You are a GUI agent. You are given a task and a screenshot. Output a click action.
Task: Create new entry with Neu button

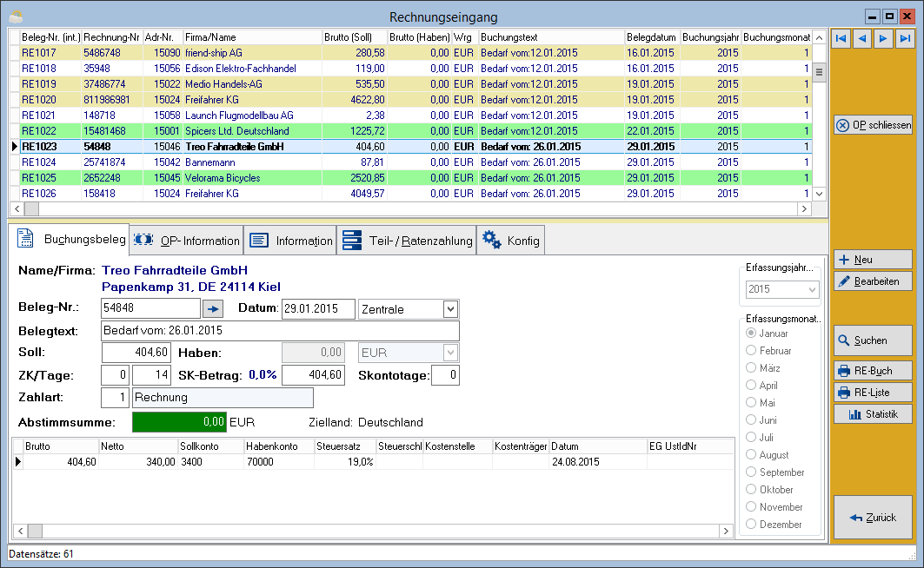874,260
